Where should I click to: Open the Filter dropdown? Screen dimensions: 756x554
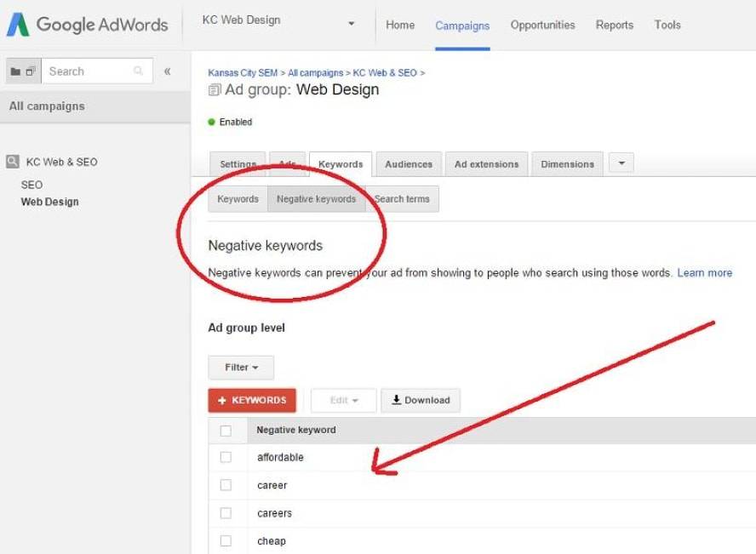(241, 368)
